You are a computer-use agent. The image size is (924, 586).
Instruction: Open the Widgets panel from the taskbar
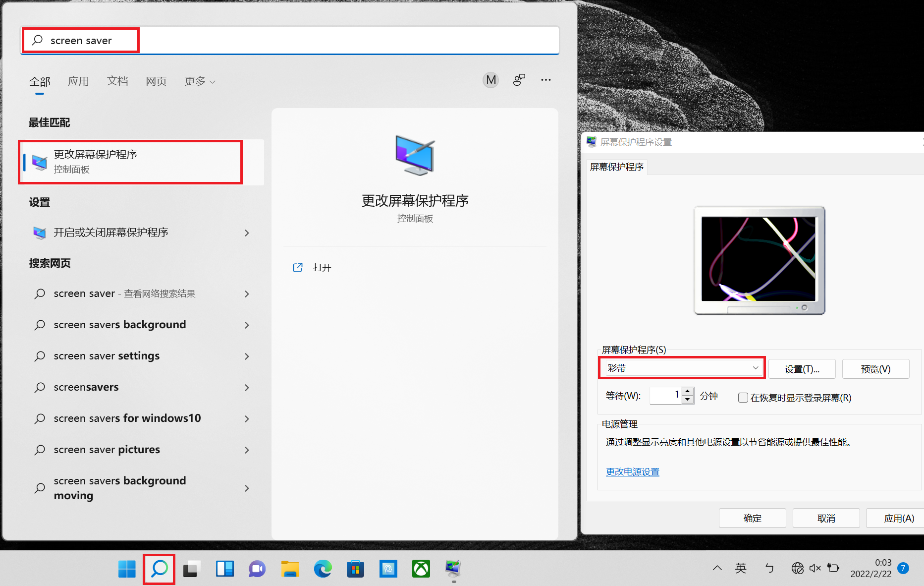coord(224,569)
